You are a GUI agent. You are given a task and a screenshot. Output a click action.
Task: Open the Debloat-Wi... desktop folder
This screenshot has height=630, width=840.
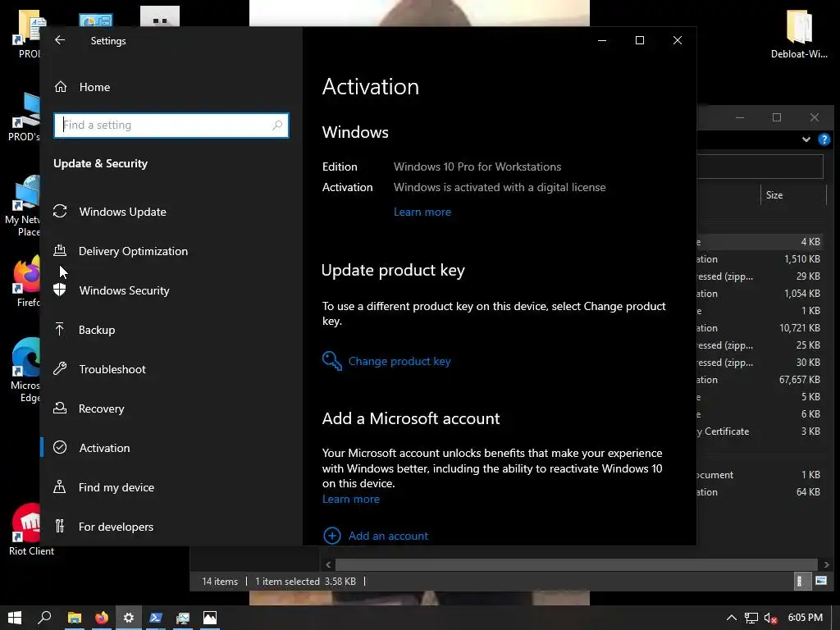[x=799, y=33]
